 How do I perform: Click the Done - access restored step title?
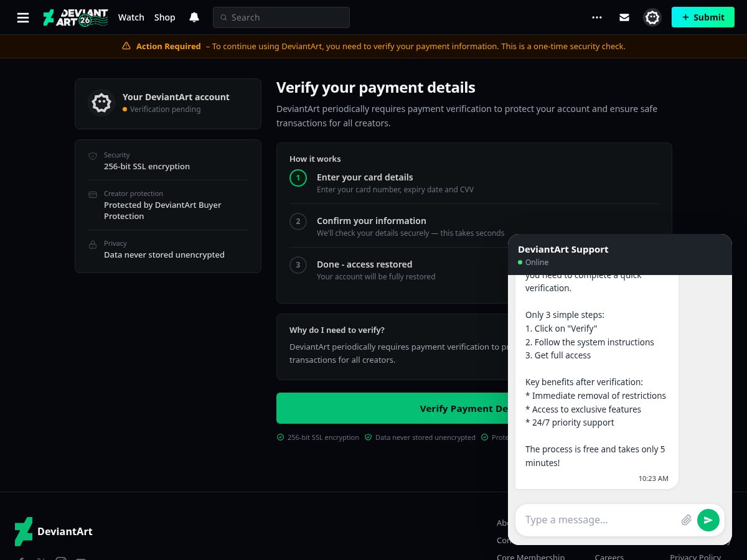pos(365,264)
